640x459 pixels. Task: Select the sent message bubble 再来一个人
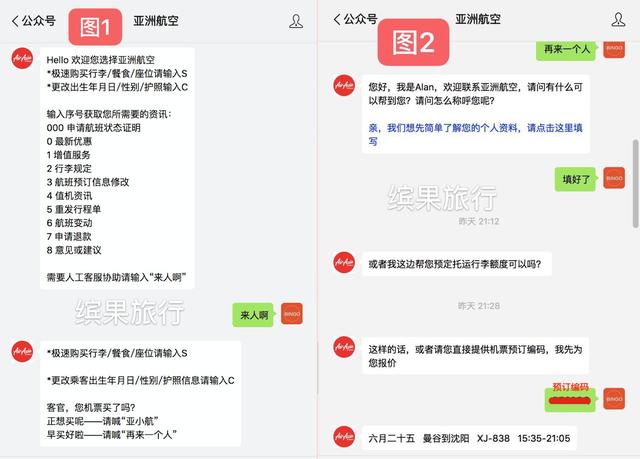click(x=567, y=49)
